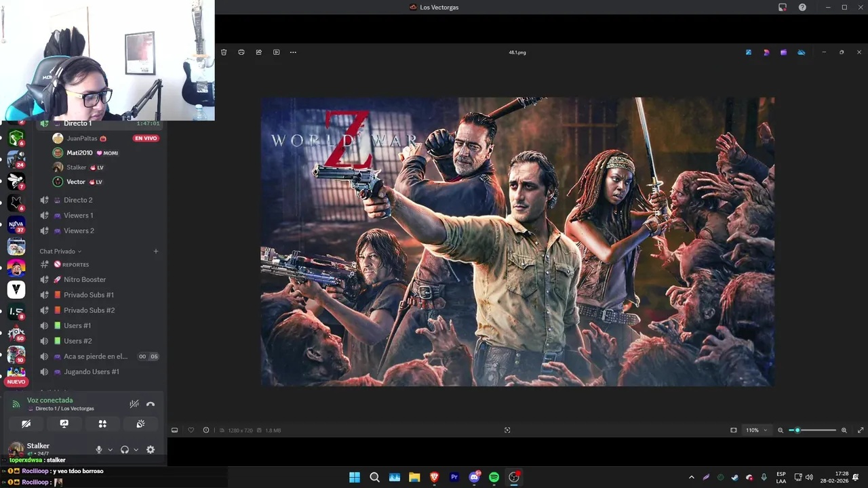
Task: Open Windows taskbar search
Action: [x=374, y=477]
